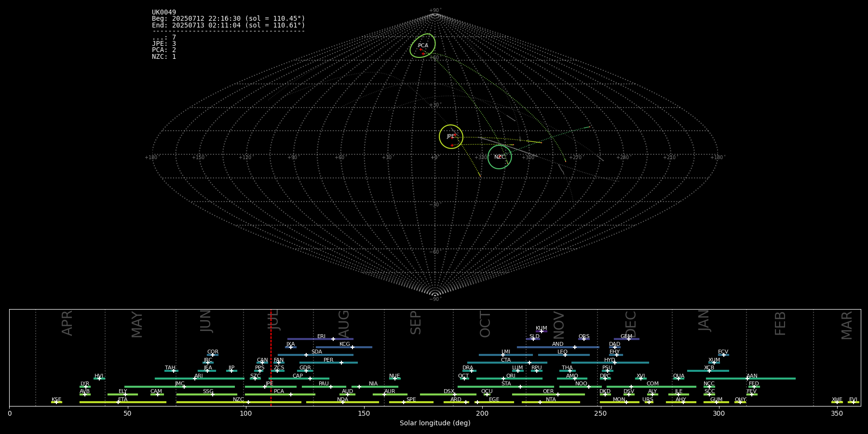The image size is (868, 434).
Task: Click the DEC month label
Action: coord(631,324)
